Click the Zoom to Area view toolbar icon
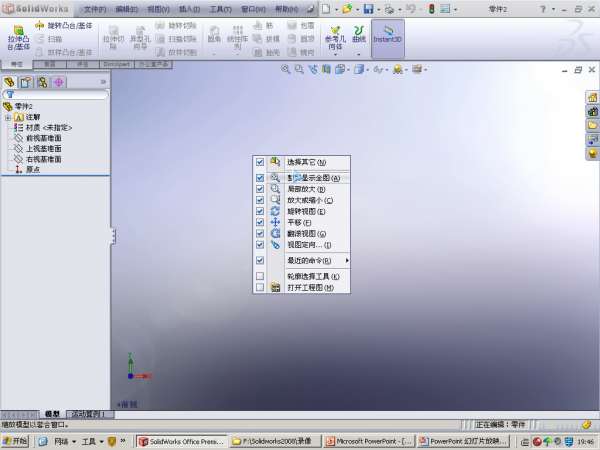Screen dimensions: 600x450 [x=299, y=69]
